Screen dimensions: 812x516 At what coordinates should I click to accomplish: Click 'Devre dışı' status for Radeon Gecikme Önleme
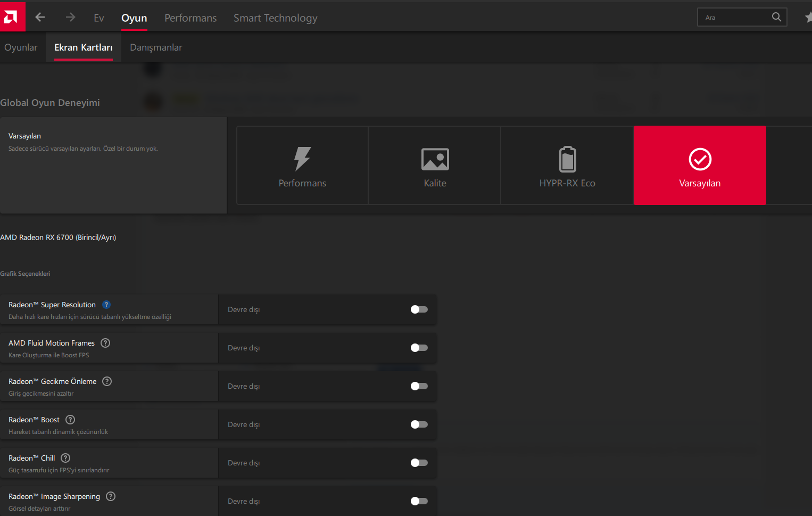[244, 386]
